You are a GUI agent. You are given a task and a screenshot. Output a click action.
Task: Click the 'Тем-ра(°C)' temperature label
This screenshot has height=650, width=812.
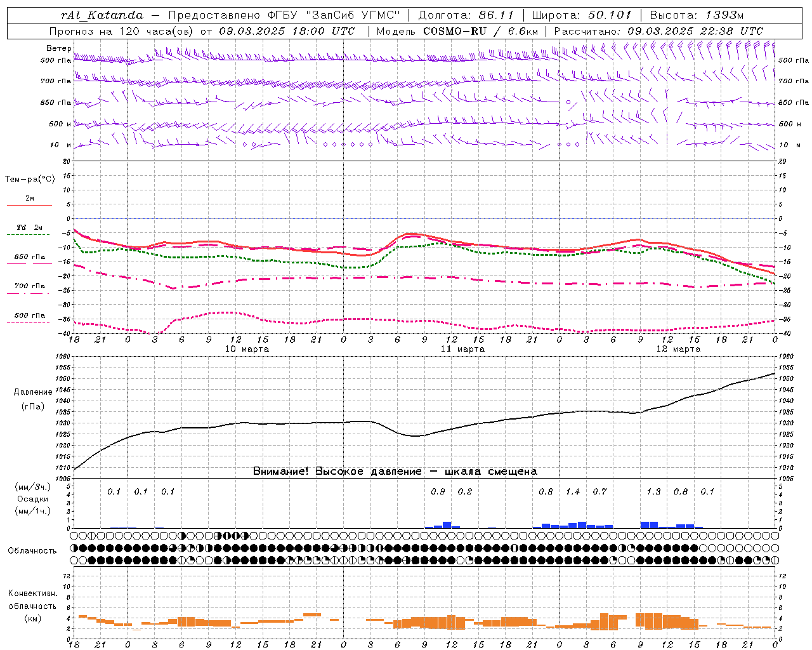pyautogui.click(x=30, y=180)
